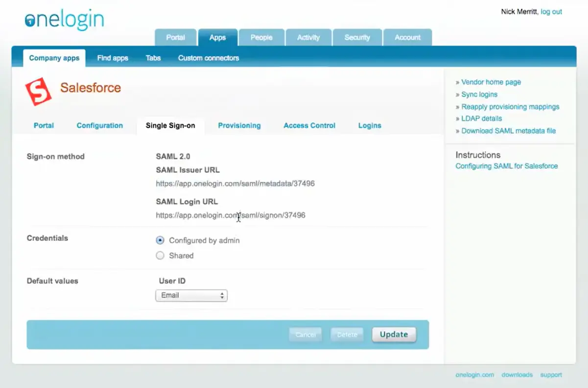Open the User ID Email dropdown
588x388 pixels.
191,295
